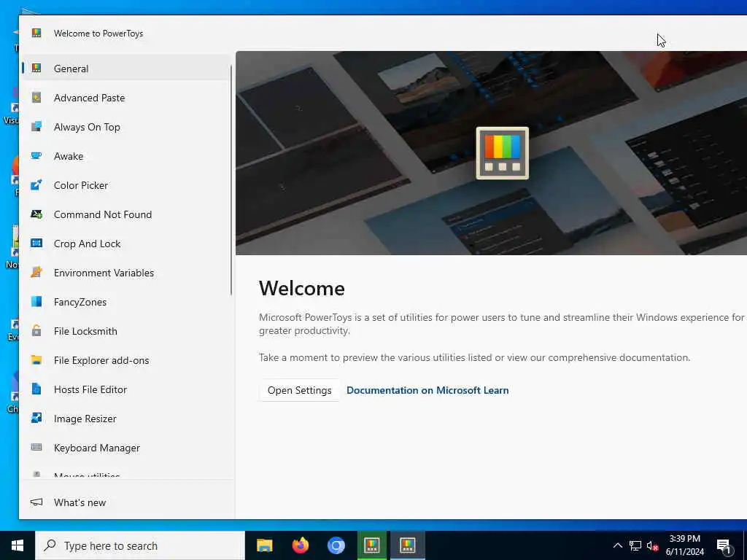Viewport: 747px width, 560px height.
Task: Click the FancyZones icon
Action: [36, 301]
